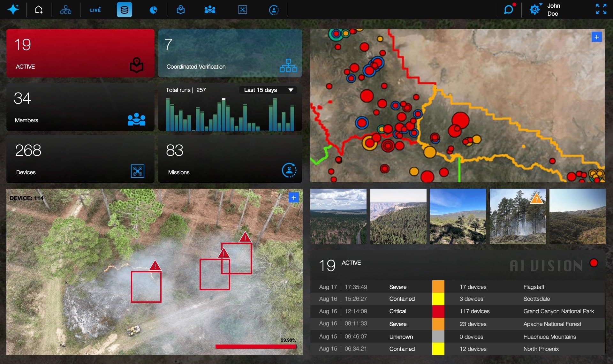Select the Live view icon in the toolbar
The height and width of the screenshot is (364, 613).
[95, 10]
